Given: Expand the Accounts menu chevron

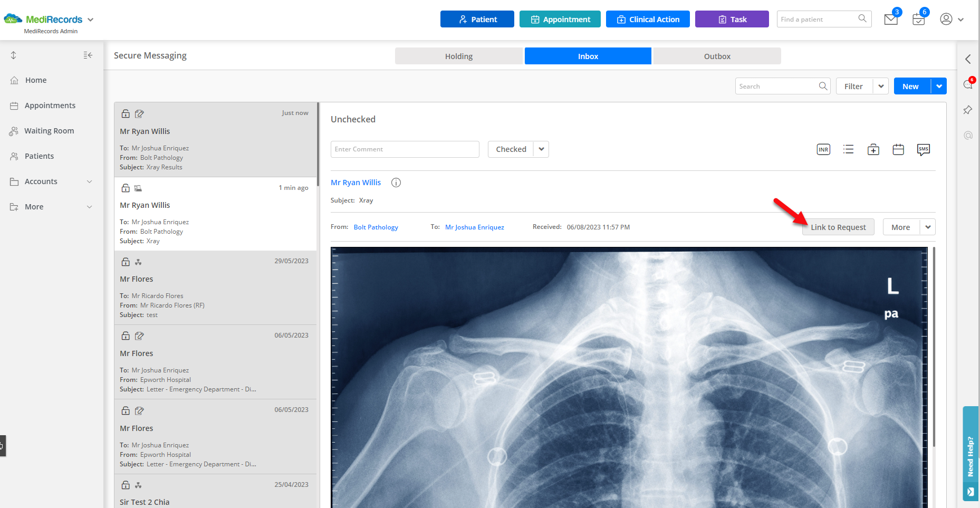Looking at the screenshot, I should (x=89, y=181).
